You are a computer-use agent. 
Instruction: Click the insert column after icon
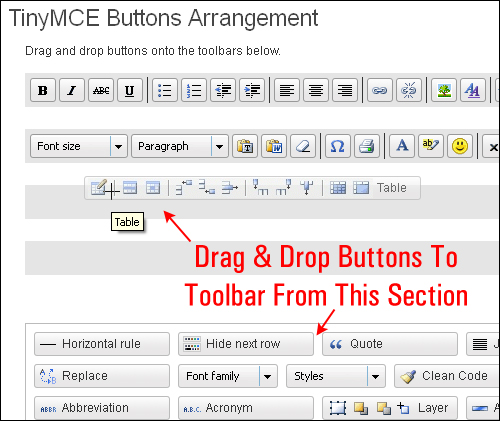[x=284, y=187]
